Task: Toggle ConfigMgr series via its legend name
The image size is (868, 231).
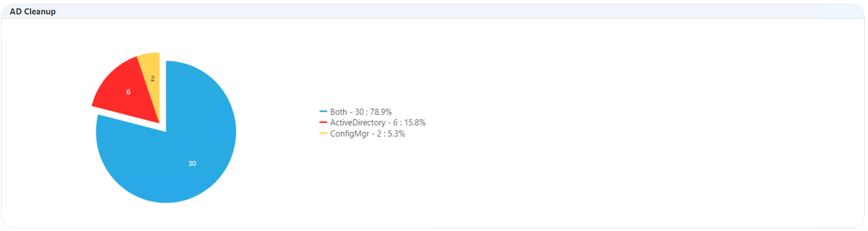Action: pyautogui.click(x=349, y=134)
